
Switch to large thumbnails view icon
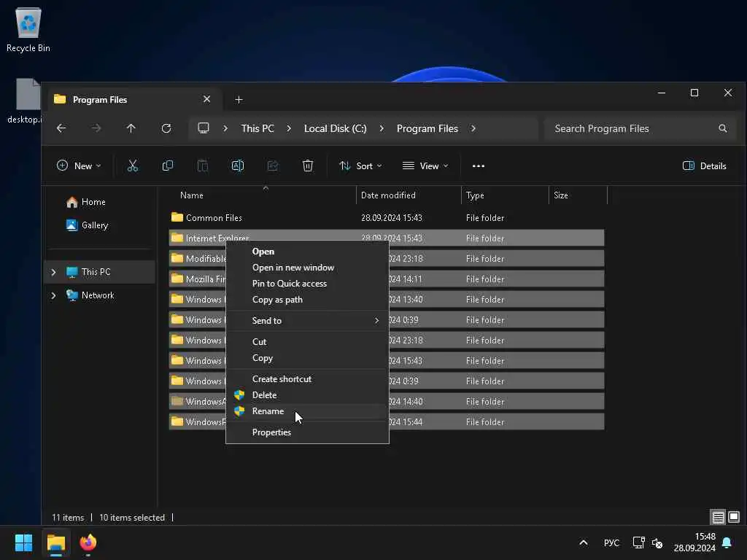tap(734, 517)
